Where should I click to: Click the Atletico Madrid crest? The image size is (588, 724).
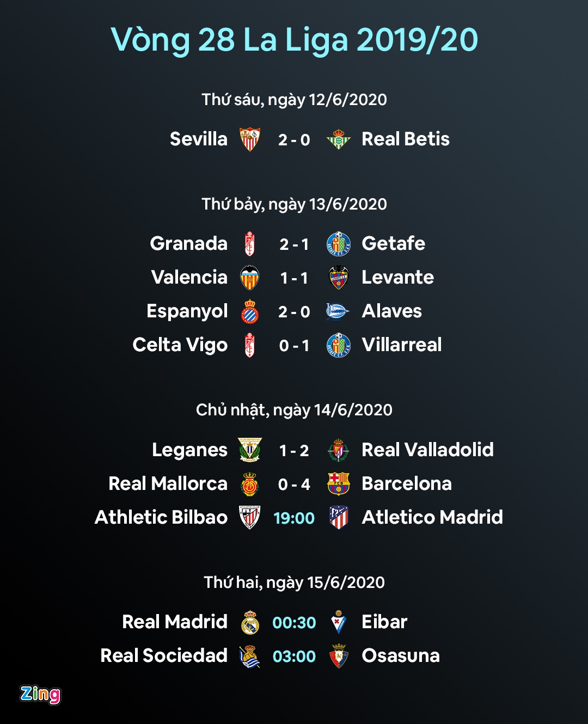point(339,518)
